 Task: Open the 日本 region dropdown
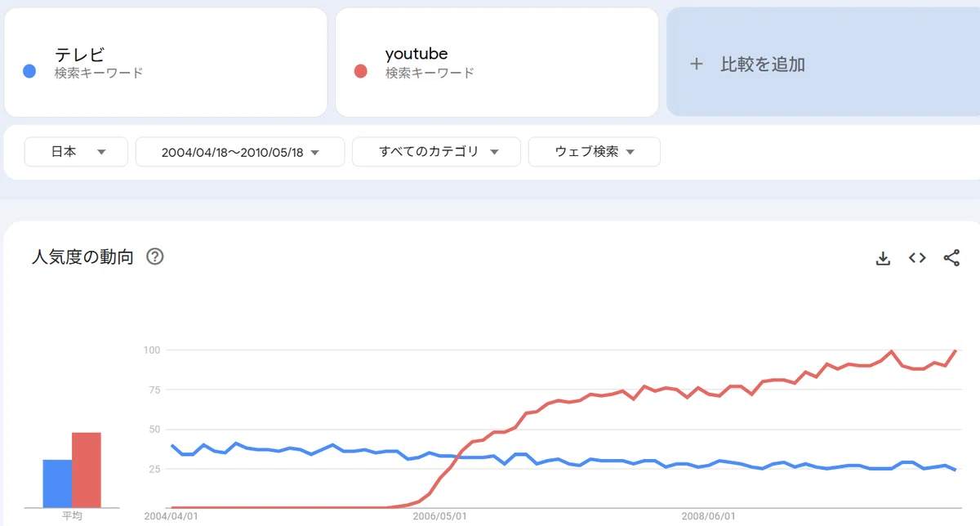(x=76, y=152)
